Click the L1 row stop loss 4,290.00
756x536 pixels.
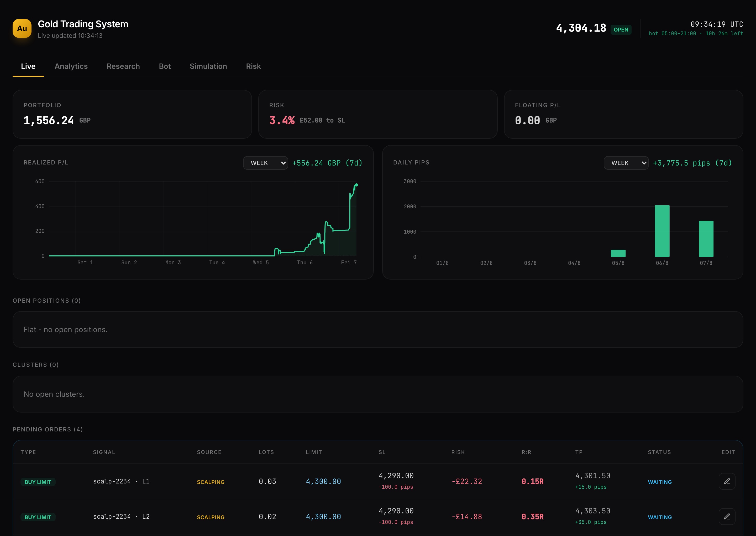[x=396, y=476]
